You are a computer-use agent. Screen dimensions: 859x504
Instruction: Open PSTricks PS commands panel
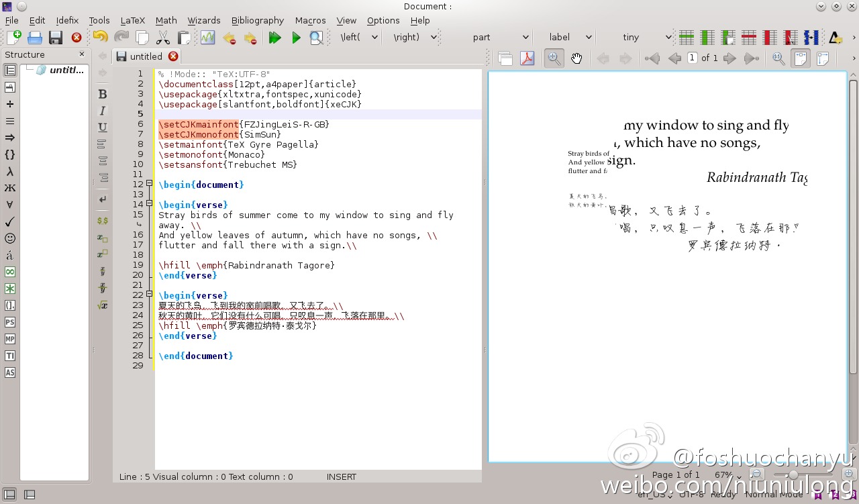pyautogui.click(x=10, y=322)
